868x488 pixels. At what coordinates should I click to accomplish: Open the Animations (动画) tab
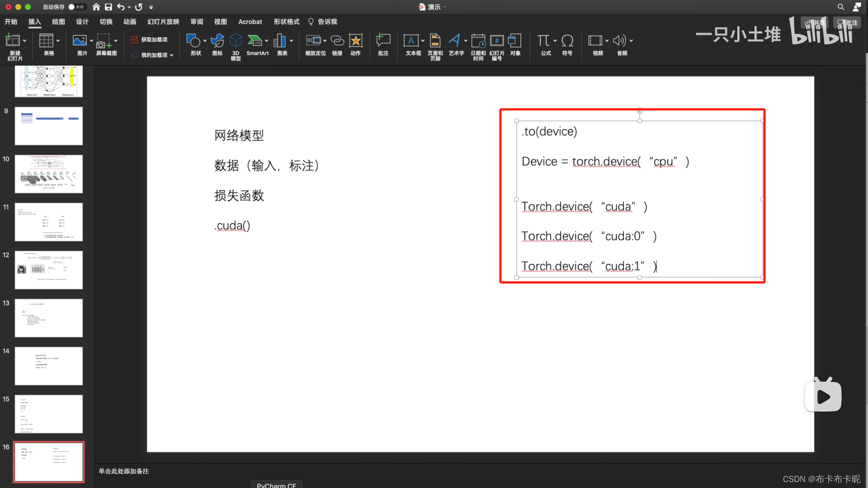click(130, 22)
